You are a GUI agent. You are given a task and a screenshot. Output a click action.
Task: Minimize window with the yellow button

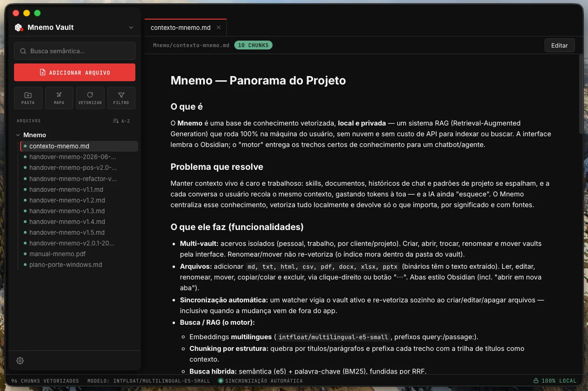27,13
